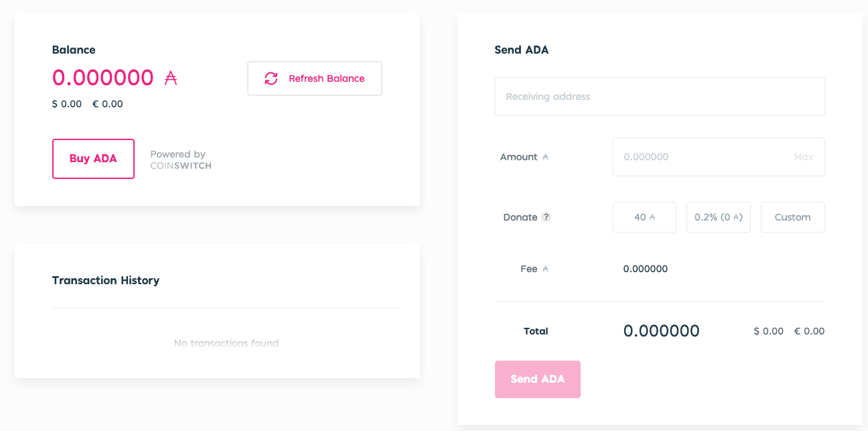Select the 40 ADA donation option
The image size is (868, 431).
click(x=644, y=217)
